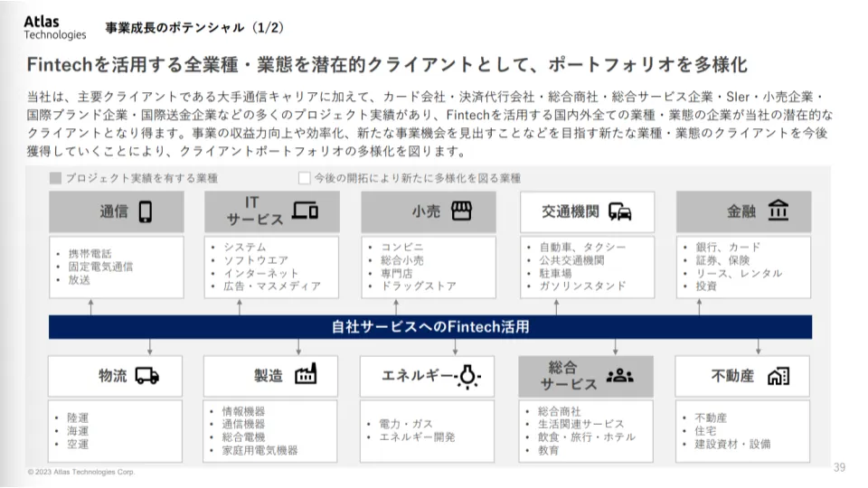Click the smartphone icon in 通信 header
Viewport: 868px width, 488px height.
146,211
